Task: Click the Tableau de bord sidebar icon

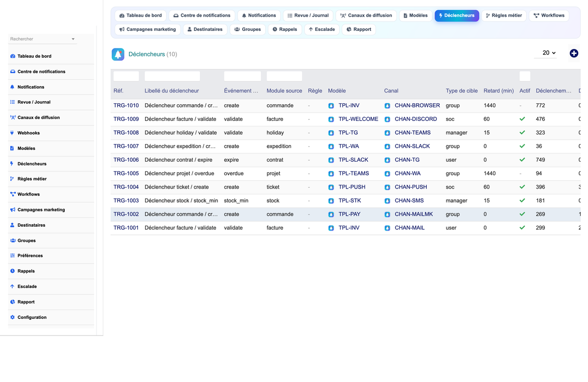Action: (12, 56)
